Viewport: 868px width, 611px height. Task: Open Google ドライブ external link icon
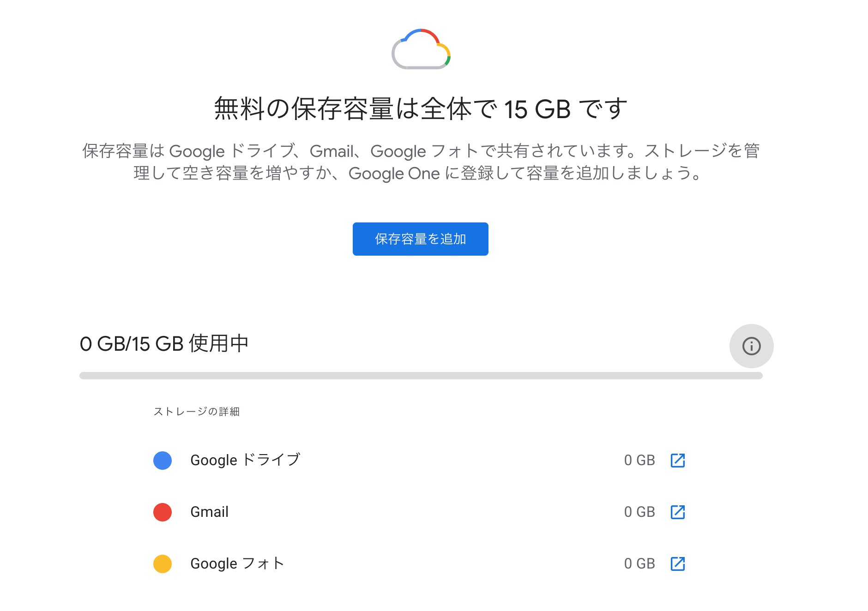[677, 460]
